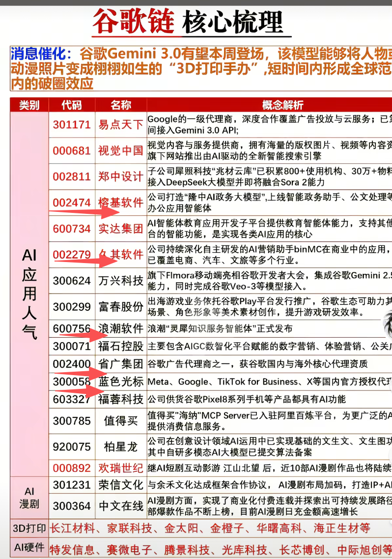Click stock code 301171

72,124
